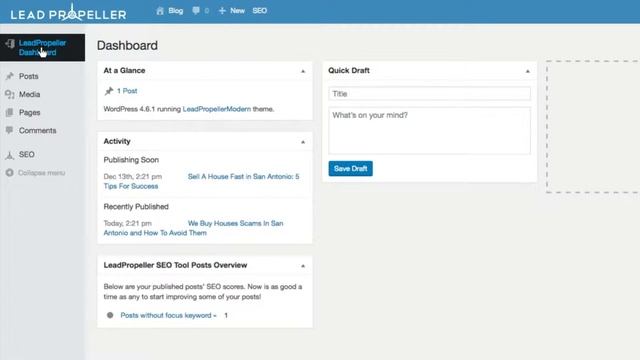Click Collapse menu in the sidebar
640x360 pixels.
(41, 173)
